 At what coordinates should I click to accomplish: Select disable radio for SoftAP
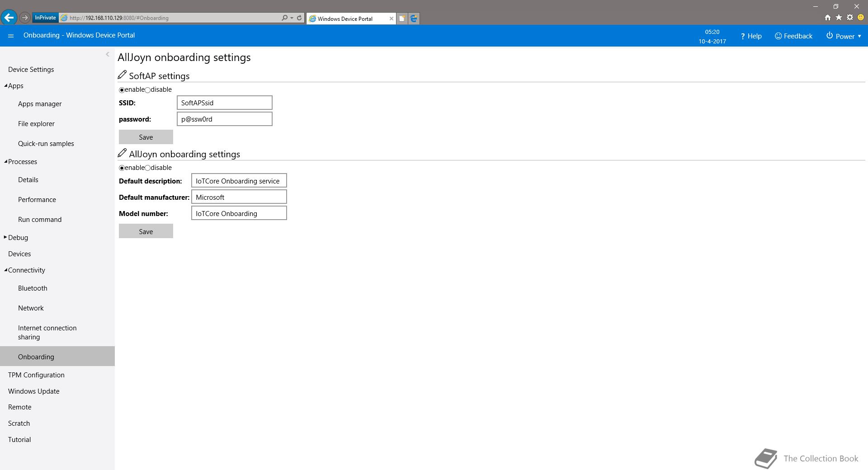[x=148, y=90]
